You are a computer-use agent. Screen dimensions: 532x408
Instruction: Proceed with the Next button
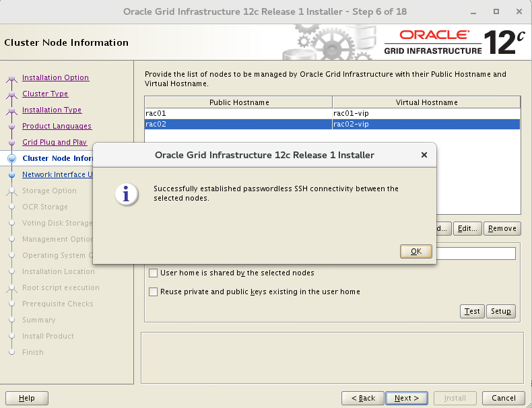click(x=407, y=398)
